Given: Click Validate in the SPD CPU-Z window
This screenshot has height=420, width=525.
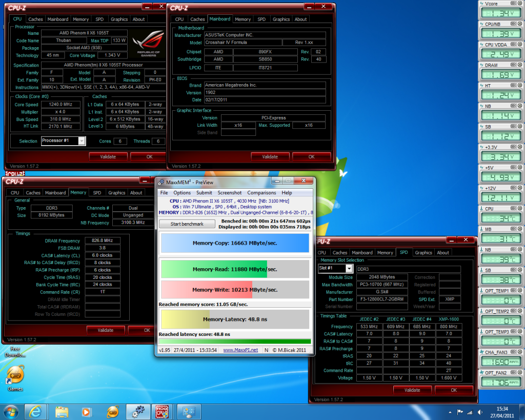Looking at the screenshot, I should pos(412,390).
